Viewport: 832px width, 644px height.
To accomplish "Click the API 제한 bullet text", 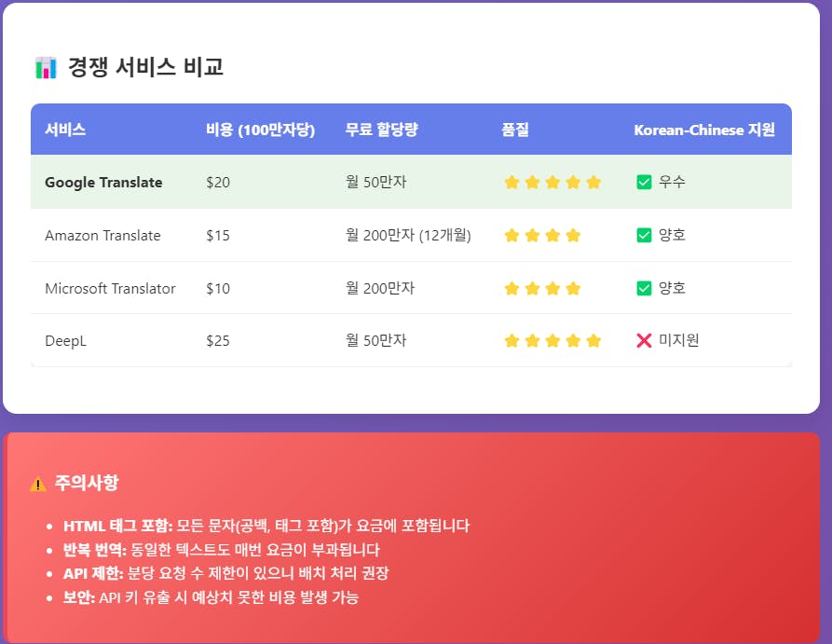I will (226, 573).
